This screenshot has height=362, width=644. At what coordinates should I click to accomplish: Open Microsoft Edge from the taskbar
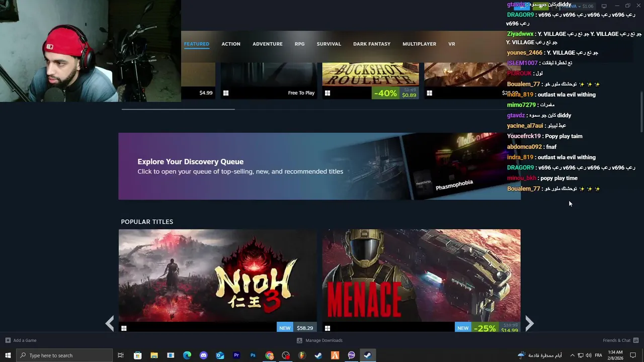(x=187, y=355)
